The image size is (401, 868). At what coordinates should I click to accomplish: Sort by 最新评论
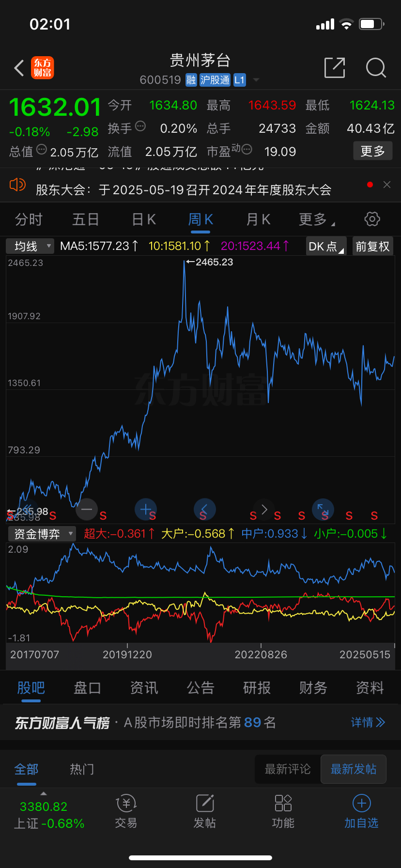click(x=288, y=769)
